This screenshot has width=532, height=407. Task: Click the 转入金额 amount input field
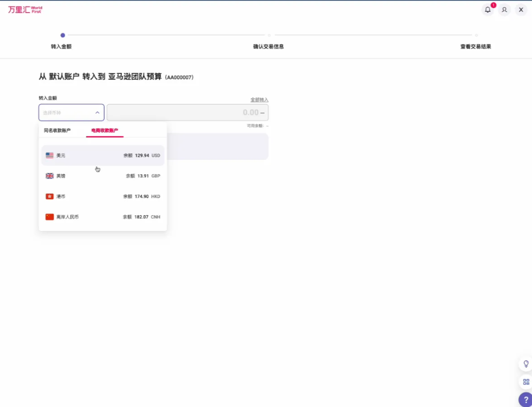click(x=187, y=112)
